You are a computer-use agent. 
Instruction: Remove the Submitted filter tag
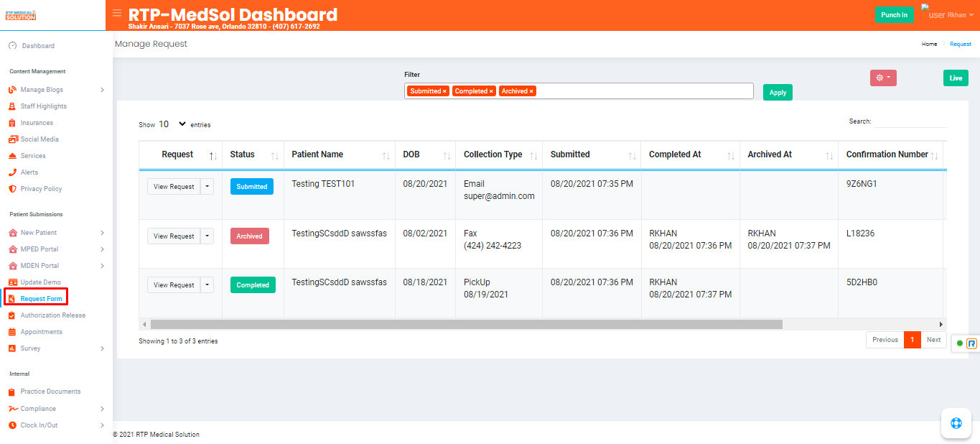444,91
